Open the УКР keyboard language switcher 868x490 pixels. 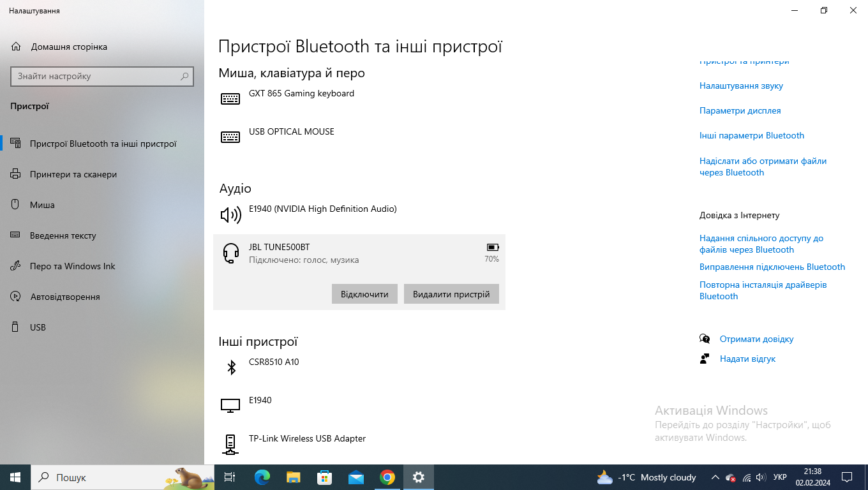point(780,477)
